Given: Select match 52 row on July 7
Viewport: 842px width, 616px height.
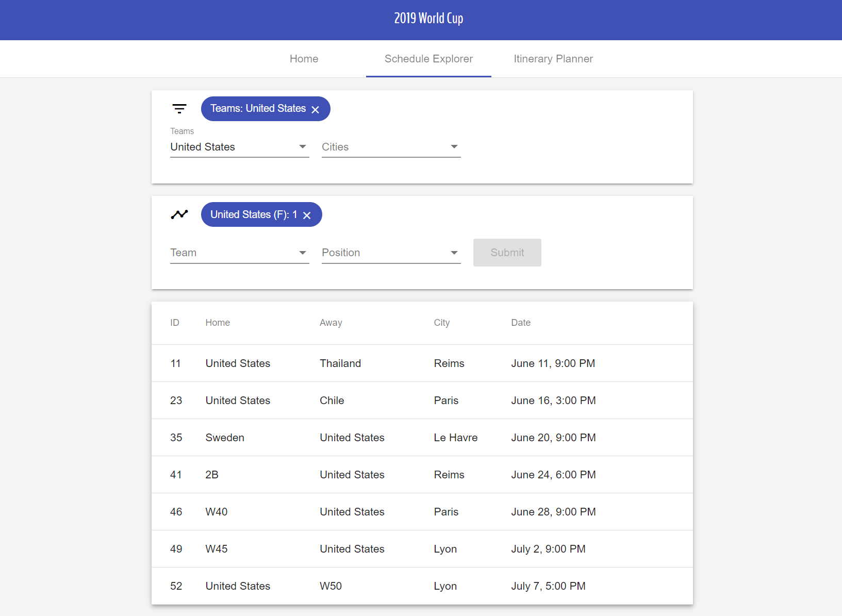Looking at the screenshot, I should click(x=422, y=586).
